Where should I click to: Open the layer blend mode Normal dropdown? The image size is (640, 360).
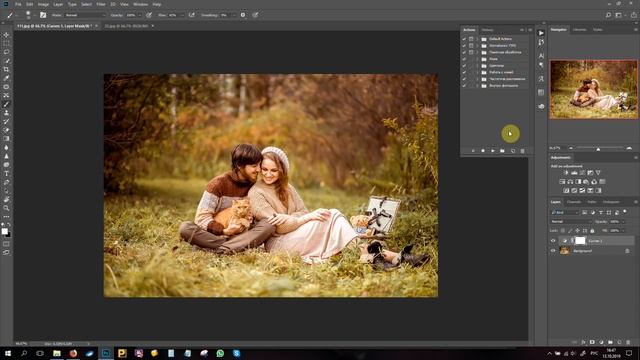pyautogui.click(x=570, y=222)
